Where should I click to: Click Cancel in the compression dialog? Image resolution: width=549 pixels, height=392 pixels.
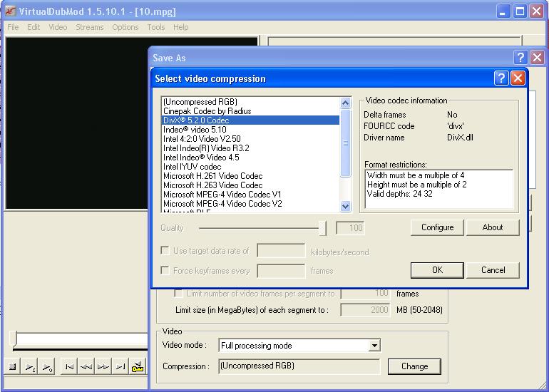[493, 270]
